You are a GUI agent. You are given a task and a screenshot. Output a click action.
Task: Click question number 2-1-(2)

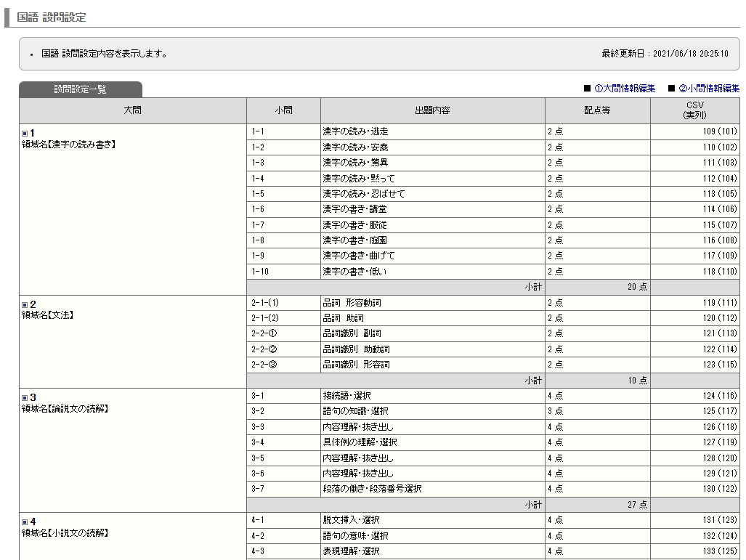coord(265,318)
